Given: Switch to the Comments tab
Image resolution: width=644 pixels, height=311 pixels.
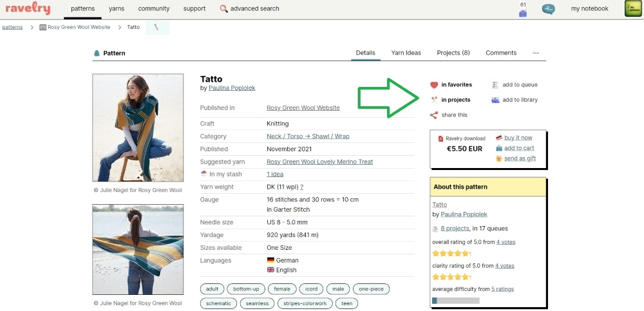Looking at the screenshot, I should (x=501, y=53).
